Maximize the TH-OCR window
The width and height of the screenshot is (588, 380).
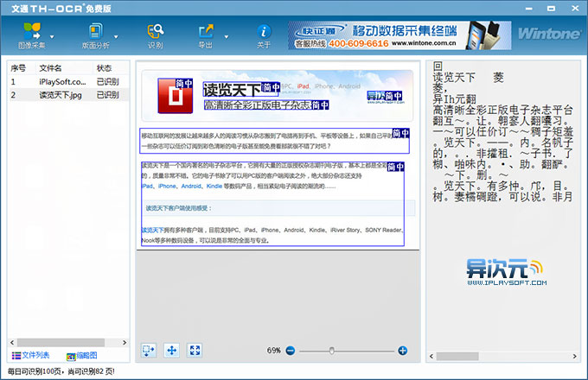pos(551,9)
